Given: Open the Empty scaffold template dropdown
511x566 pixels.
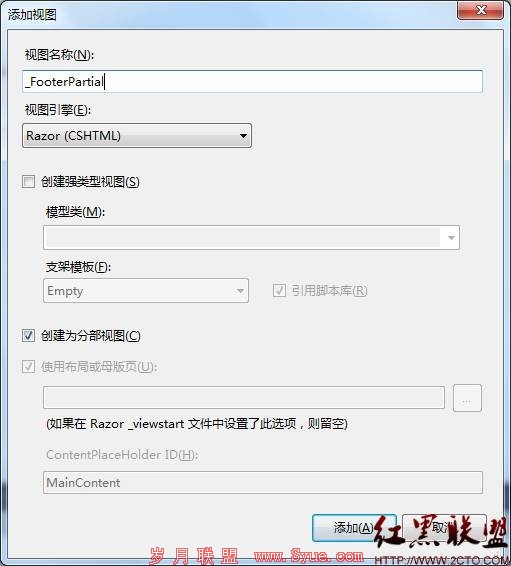Looking at the screenshot, I should coord(146,291).
